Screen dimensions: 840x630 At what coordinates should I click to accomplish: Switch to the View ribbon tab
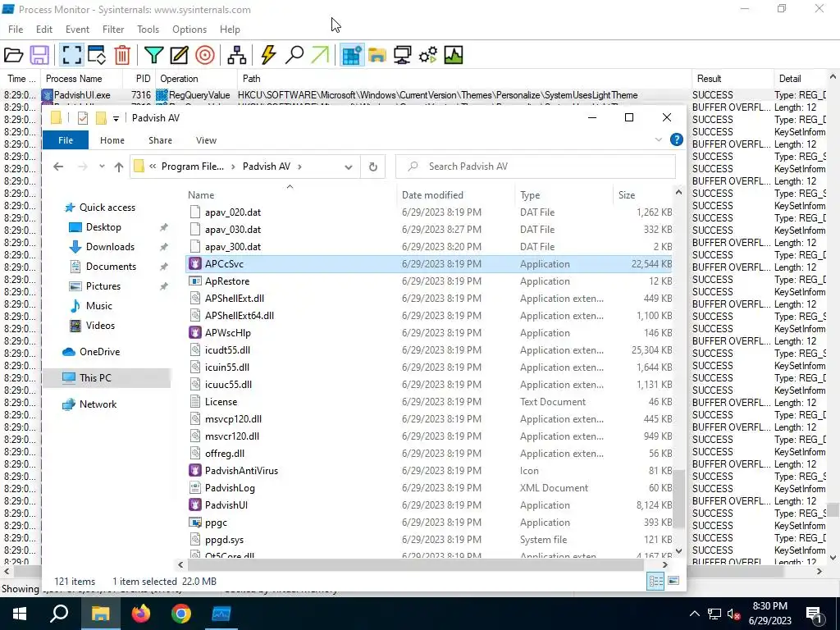pos(206,140)
